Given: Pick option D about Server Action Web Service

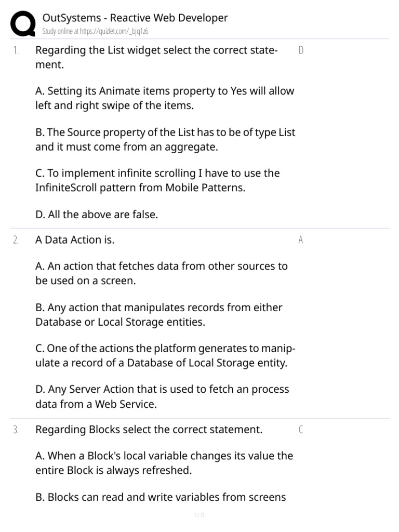Looking at the screenshot, I should (162, 396).
